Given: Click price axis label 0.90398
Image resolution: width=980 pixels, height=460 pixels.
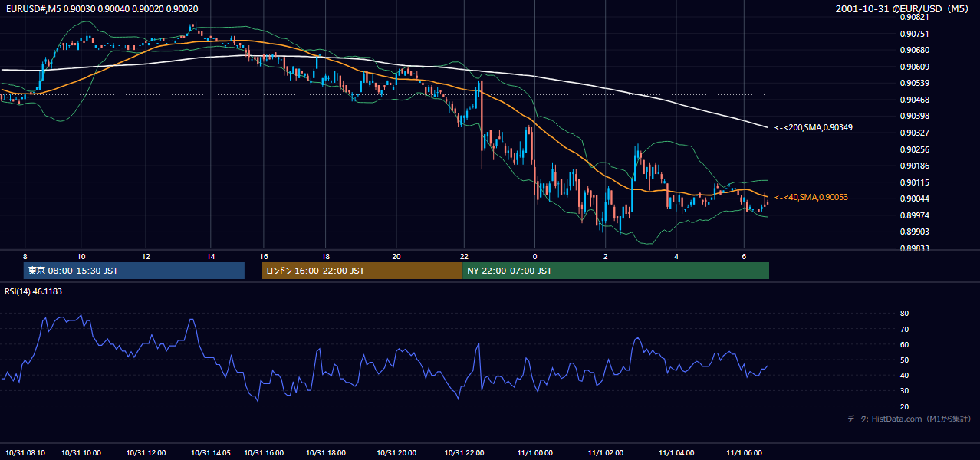Looking at the screenshot, I should pyautogui.click(x=914, y=116).
